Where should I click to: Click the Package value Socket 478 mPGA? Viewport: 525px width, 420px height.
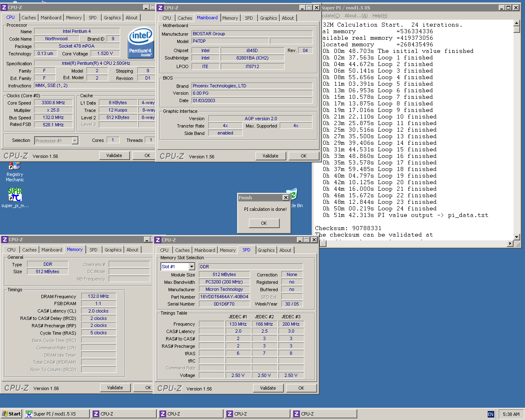77,46
